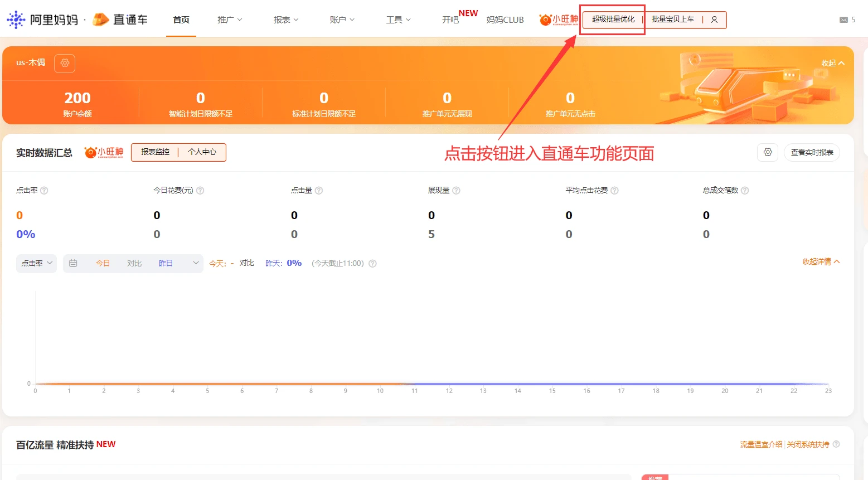Click the help icon next to 总成交笔数
868x480 pixels.
[745, 191]
